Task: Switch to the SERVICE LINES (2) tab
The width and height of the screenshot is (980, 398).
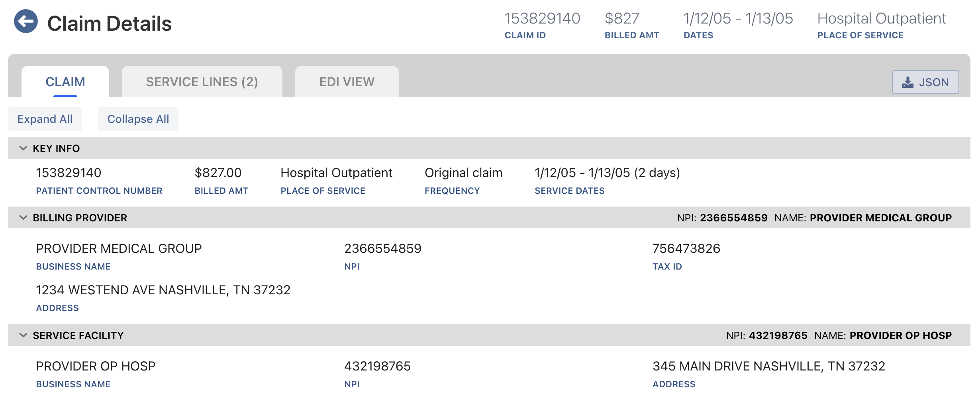Action: [202, 82]
